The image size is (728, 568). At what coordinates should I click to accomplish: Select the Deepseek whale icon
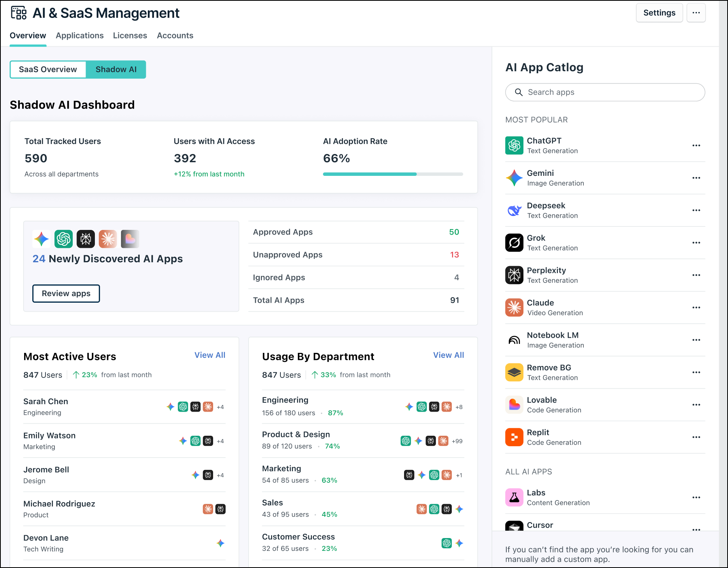[514, 210]
